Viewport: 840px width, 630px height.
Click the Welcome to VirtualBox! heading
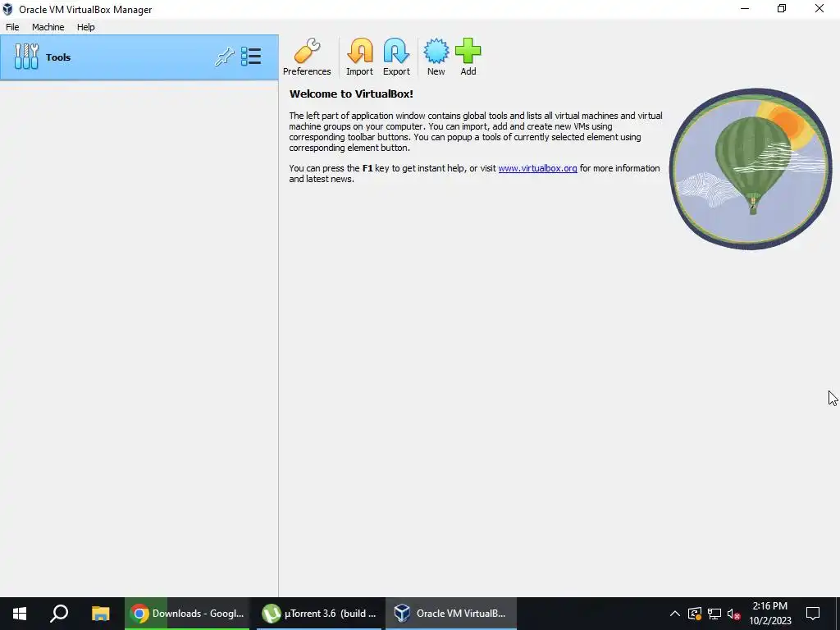(351, 94)
